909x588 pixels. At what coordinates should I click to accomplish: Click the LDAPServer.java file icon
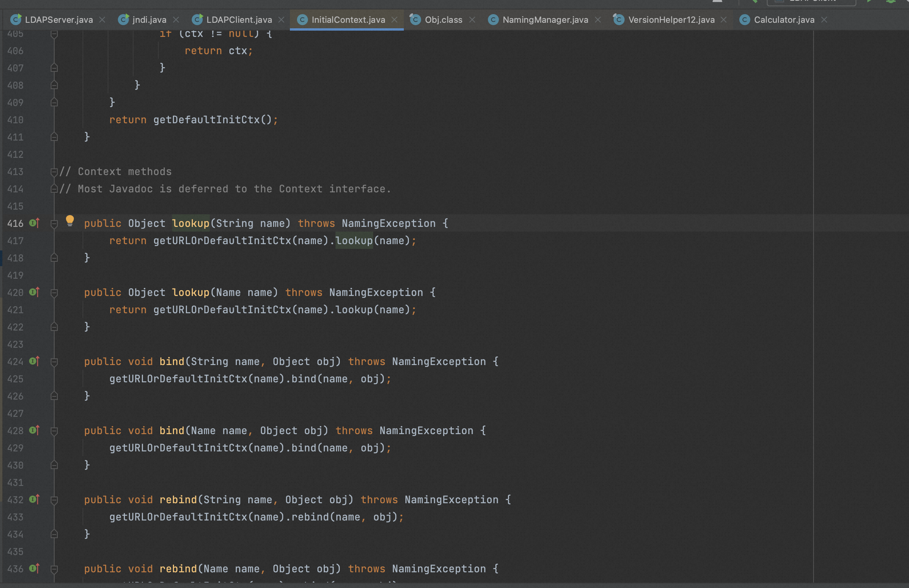tap(16, 19)
